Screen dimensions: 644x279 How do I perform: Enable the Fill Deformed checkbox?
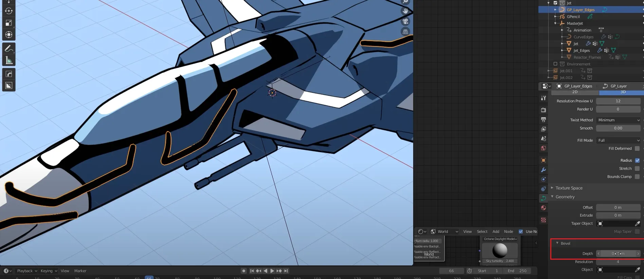click(x=637, y=148)
